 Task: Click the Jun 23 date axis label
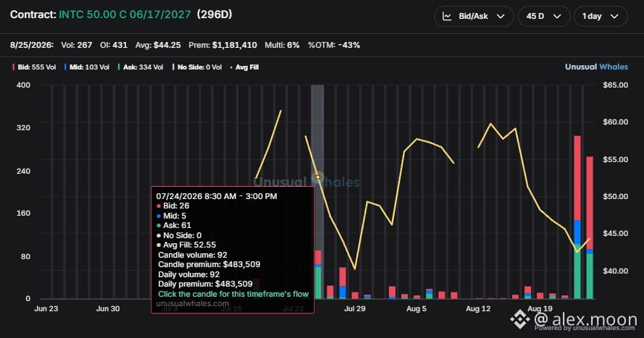(46, 308)
